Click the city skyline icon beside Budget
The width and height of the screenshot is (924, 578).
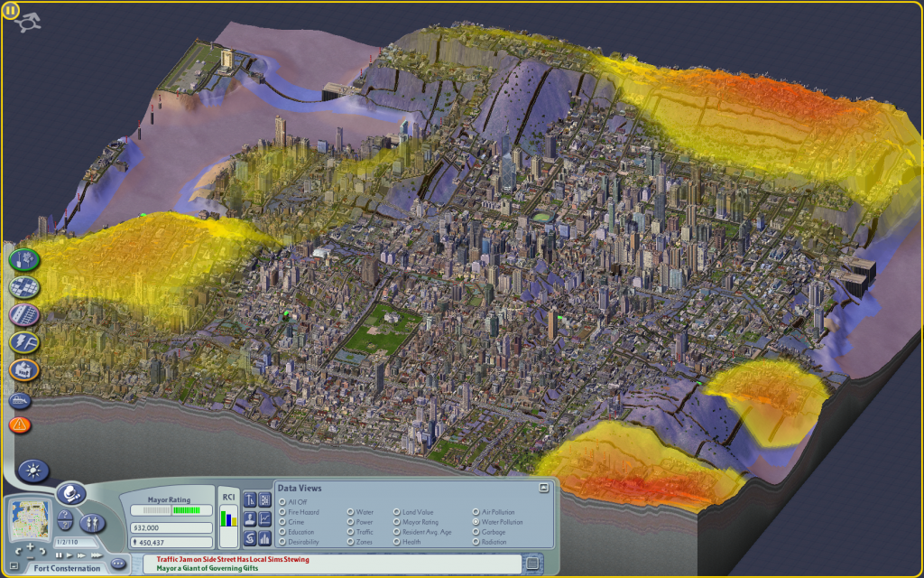(x=264, y=538)
